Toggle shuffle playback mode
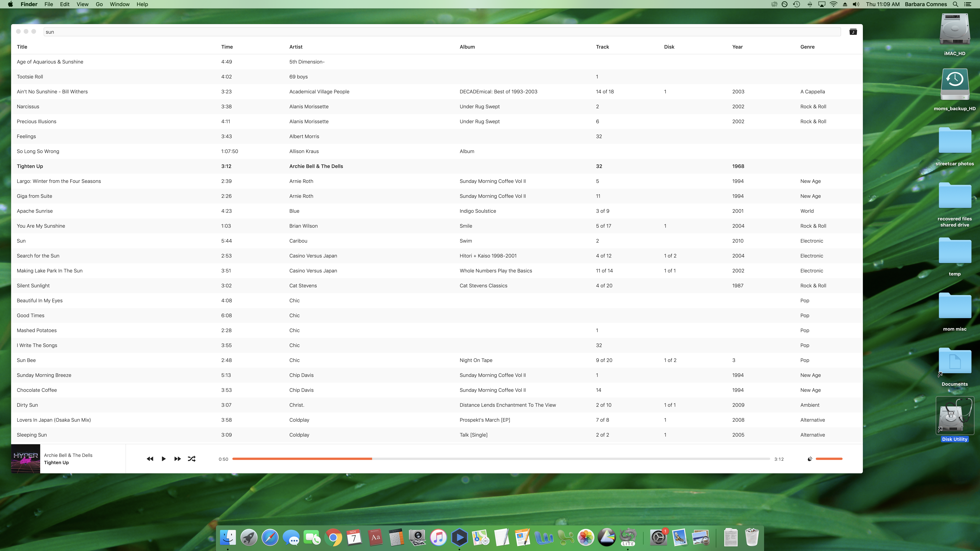Screen dimensions: 980x551 191,459
